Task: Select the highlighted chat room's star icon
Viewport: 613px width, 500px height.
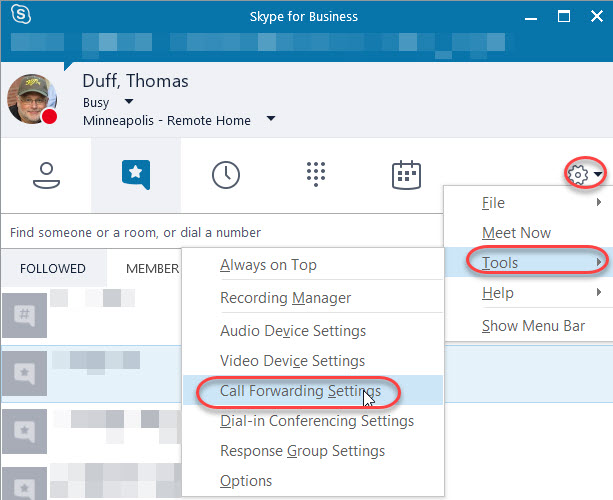Action: [x=24, y=373]
